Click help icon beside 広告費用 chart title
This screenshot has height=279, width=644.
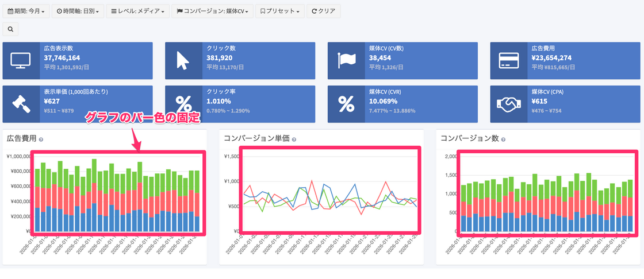[x=41, y=139]
